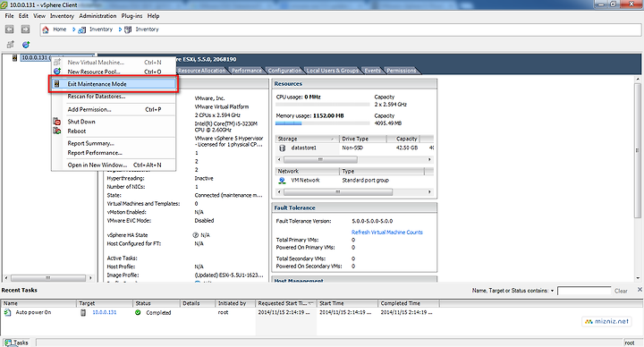Click the Reboot icon in context menu
644x347 pixels.
pos(56,131)
